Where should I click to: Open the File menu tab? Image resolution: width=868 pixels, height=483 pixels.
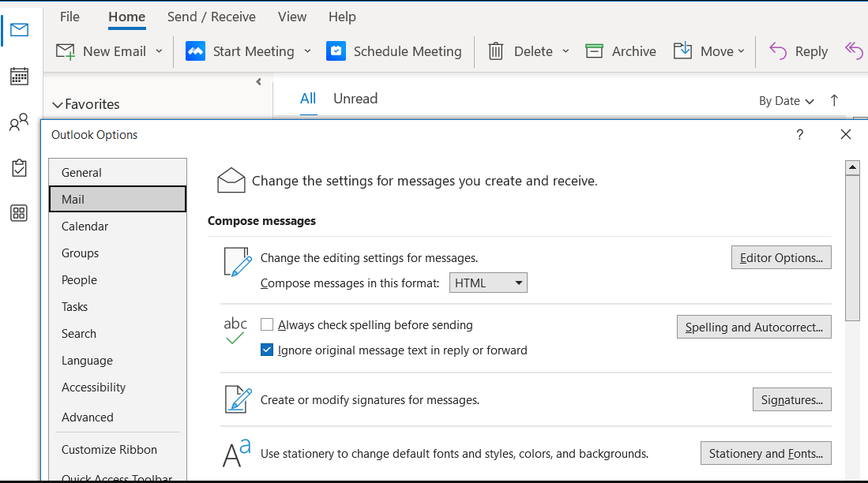coord(70,17)
